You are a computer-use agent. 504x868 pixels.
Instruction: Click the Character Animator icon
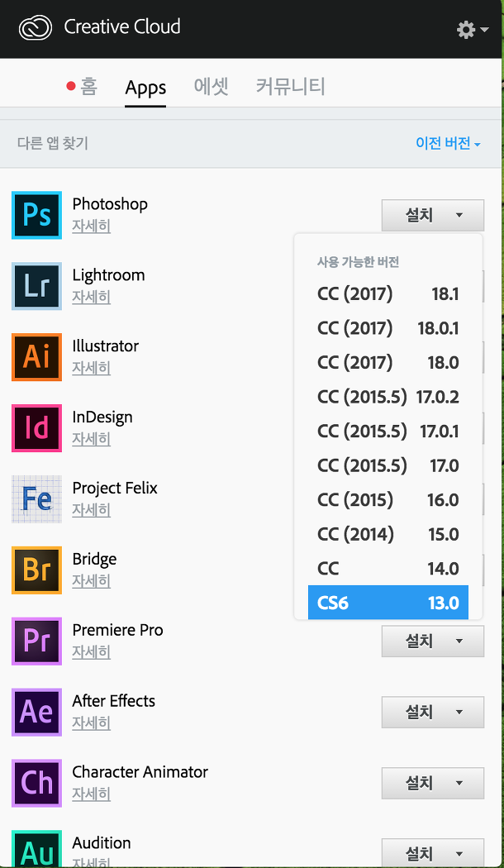coord(36,783)
